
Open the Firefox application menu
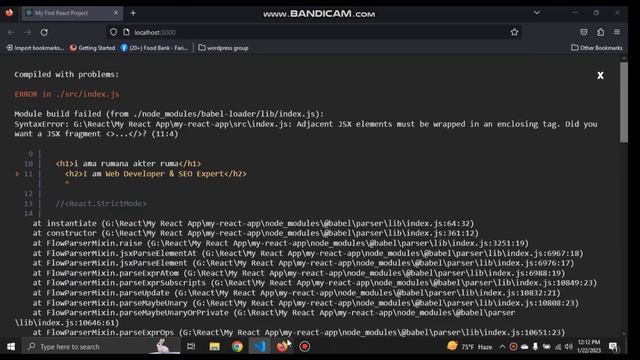617,32
